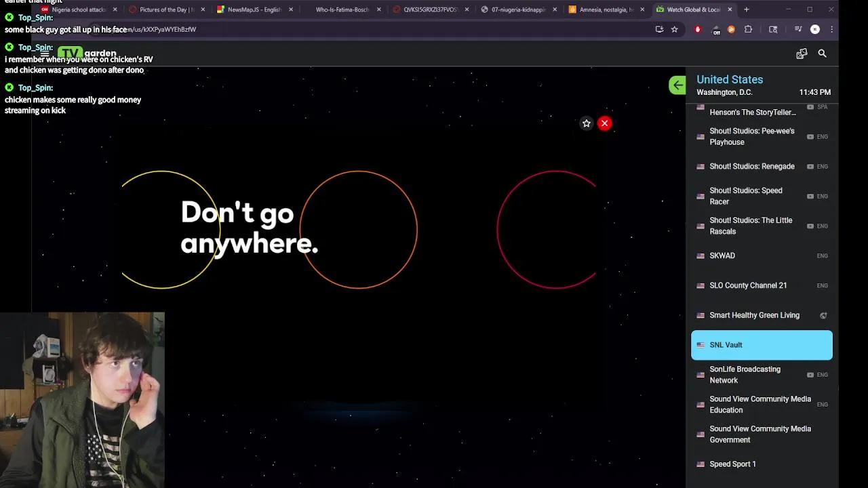Screen dimensions: 868x488
Task: Select Sound View Community Media Government
Action: coord(762,434)
